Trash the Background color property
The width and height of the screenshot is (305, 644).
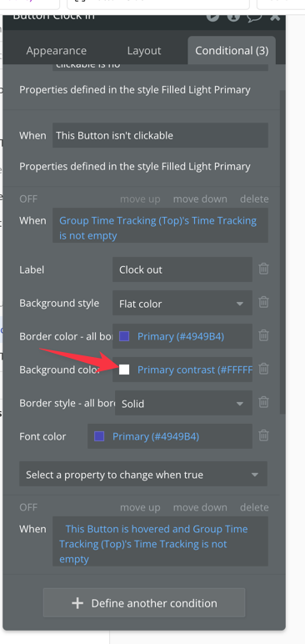(x=263, y=369)
